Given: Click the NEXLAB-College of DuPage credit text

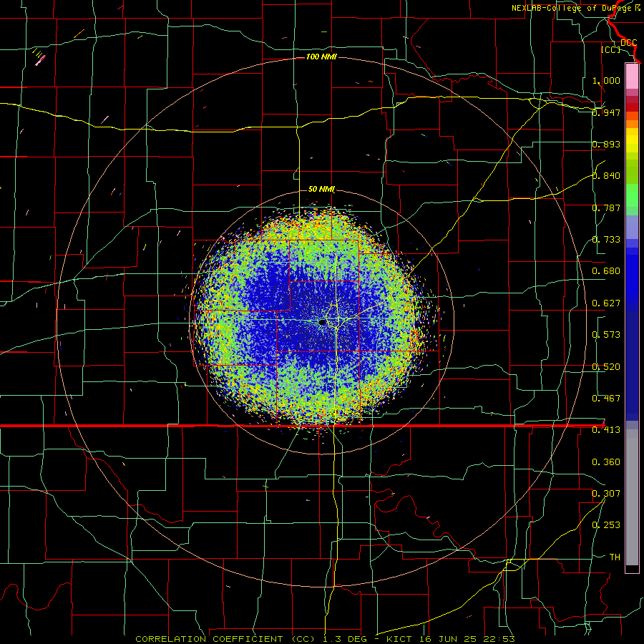Looking at the screenshot, I should (575, 8).
